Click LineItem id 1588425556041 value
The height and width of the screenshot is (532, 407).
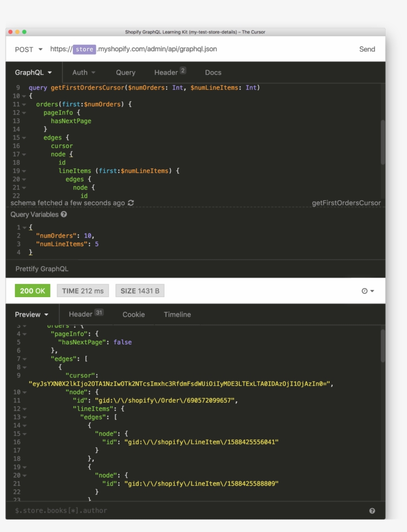202,442
